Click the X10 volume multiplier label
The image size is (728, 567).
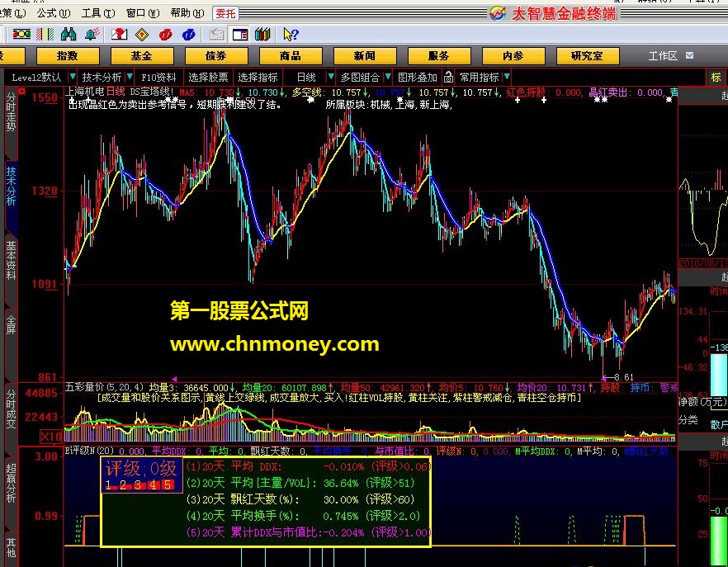click(51, 436)
